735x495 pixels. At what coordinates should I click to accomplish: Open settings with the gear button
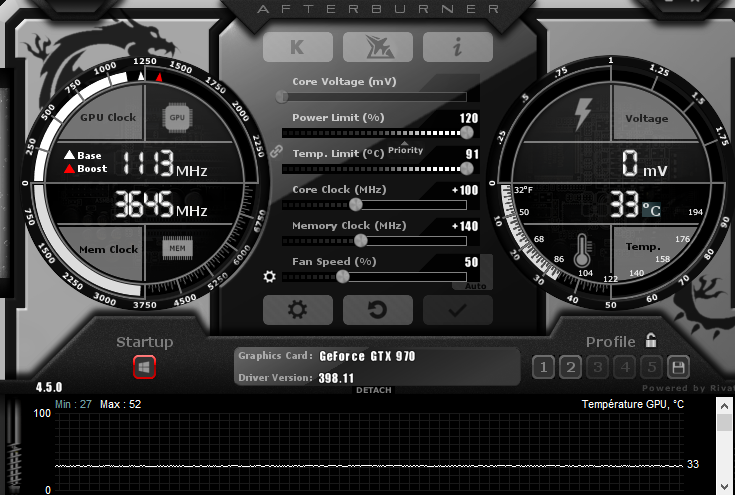coord(298,310)
